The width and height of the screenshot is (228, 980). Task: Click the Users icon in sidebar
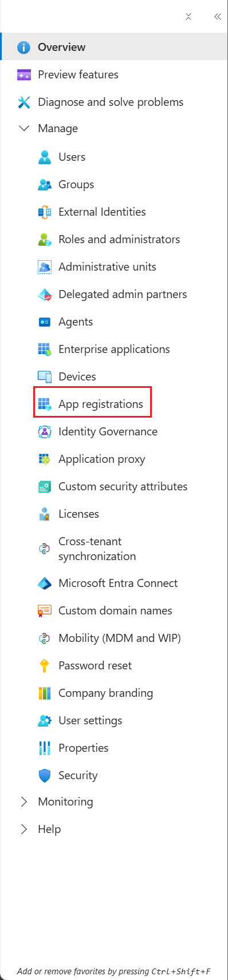coord(45,157)
